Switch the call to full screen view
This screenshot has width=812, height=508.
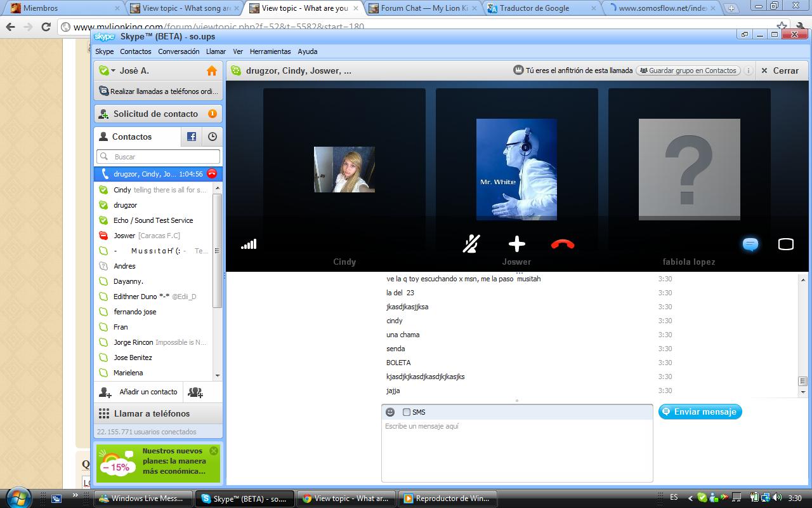pyautogui.click(x=785, y=244)
